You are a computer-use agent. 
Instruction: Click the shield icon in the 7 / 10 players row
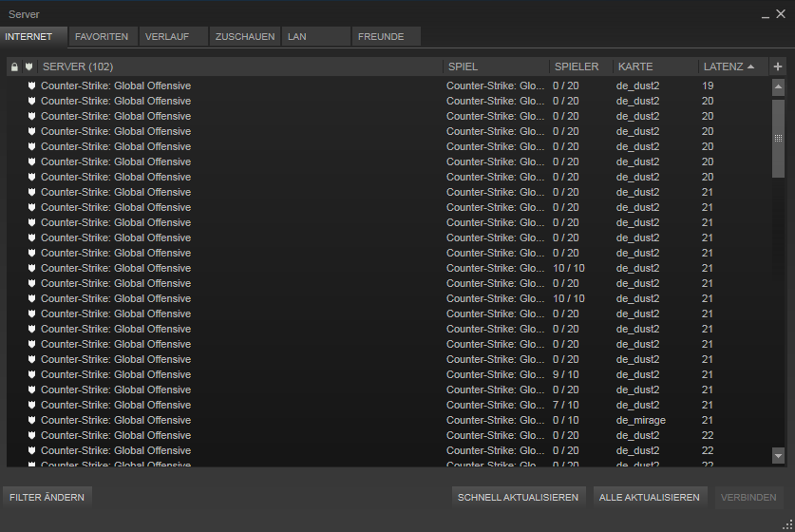tap(31, 405)
